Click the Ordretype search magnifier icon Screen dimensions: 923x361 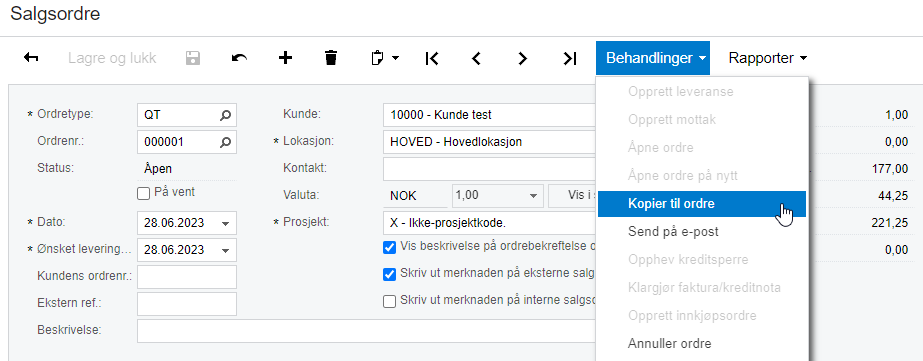pos(225,115)
